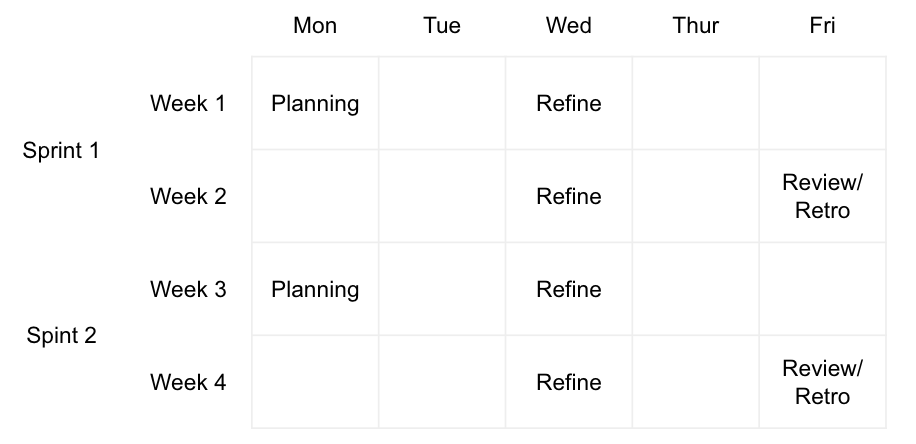The image size is (916, 444).
Task: Select the Week 4 Refine cell
Action: [568, 382]
